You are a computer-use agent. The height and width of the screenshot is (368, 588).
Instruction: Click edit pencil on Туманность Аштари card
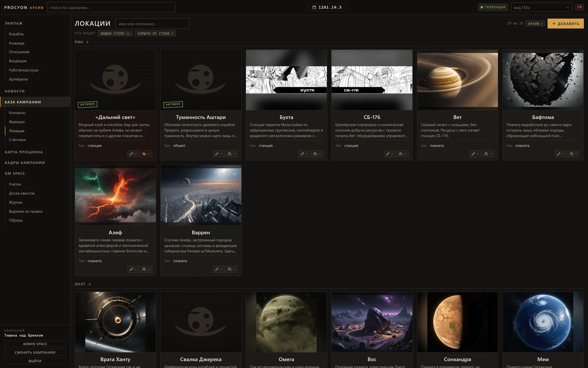[x=219, y=154]
